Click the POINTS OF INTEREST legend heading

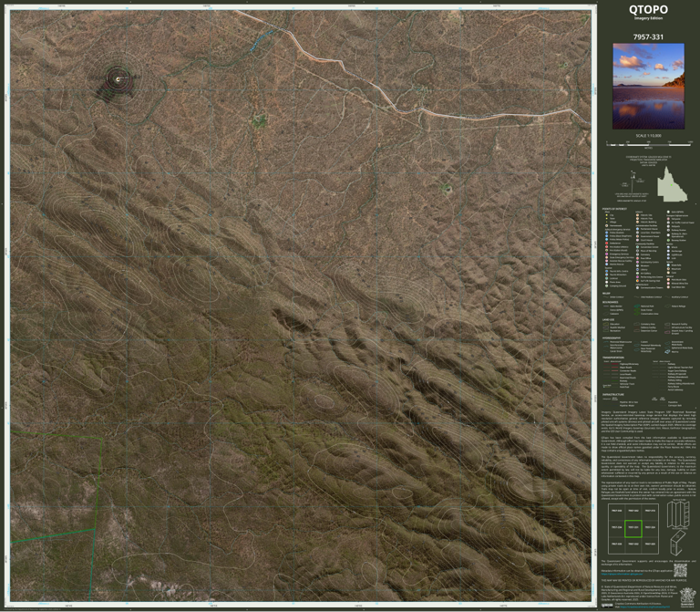(x=614, y=209)
